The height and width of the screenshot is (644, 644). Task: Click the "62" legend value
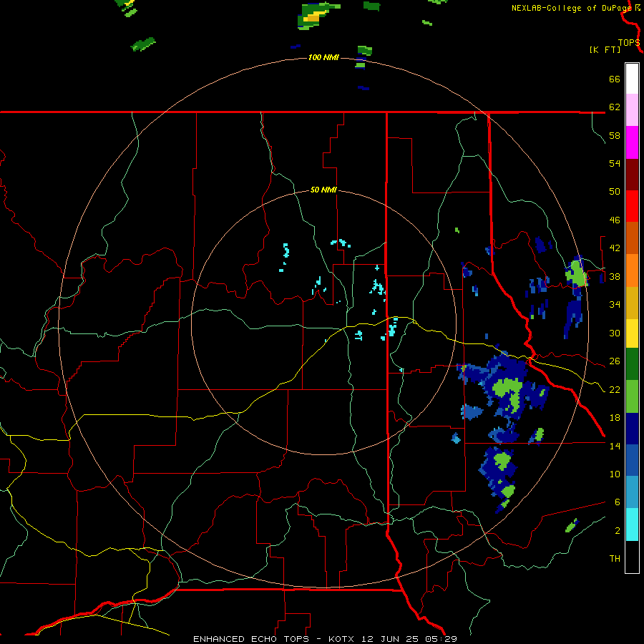coord(615,107)
